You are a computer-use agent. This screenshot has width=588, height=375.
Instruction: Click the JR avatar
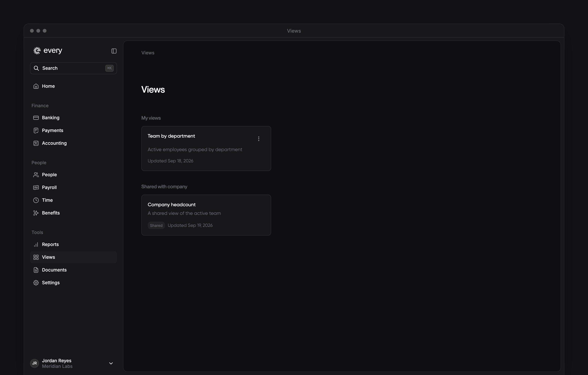pos(34,363)
